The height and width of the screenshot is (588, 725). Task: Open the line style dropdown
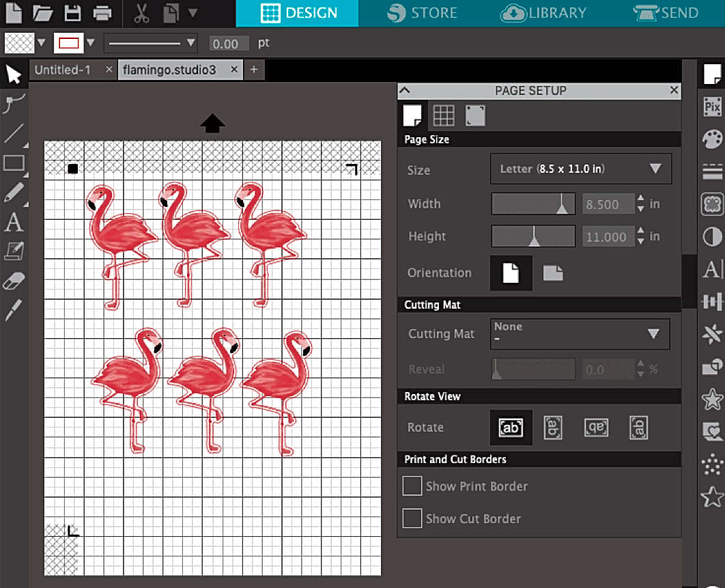pyautogui.click(x=151, y=43)
